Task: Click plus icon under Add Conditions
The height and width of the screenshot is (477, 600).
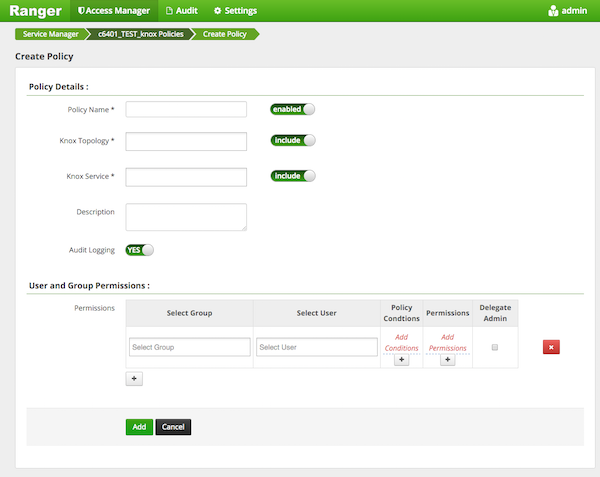Action: coord(400,360)
